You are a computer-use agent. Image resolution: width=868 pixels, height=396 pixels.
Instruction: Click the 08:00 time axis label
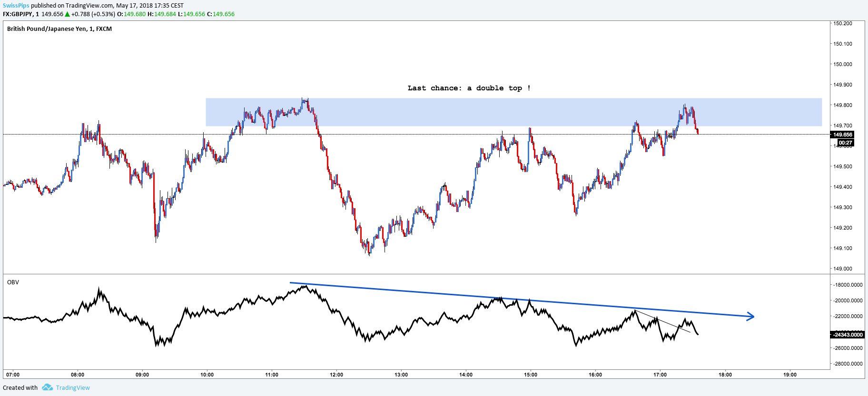[x=78, y=375]
